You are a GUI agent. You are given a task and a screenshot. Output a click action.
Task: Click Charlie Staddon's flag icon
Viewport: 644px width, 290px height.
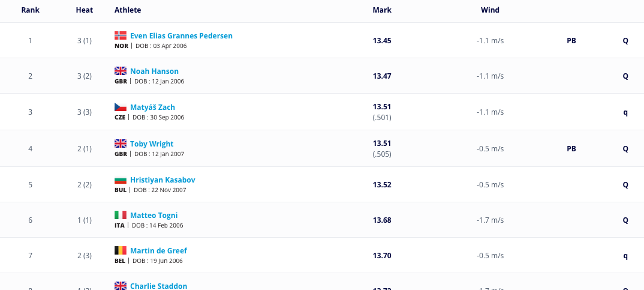tap(121, 286)
